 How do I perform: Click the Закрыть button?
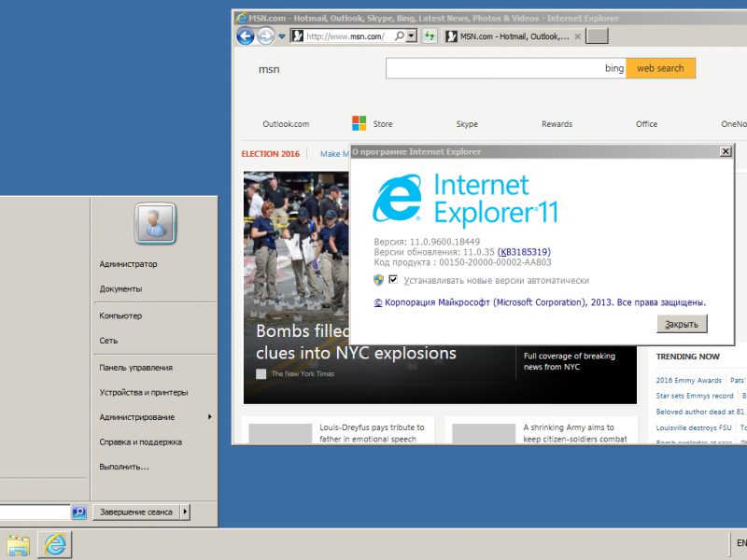682,324
